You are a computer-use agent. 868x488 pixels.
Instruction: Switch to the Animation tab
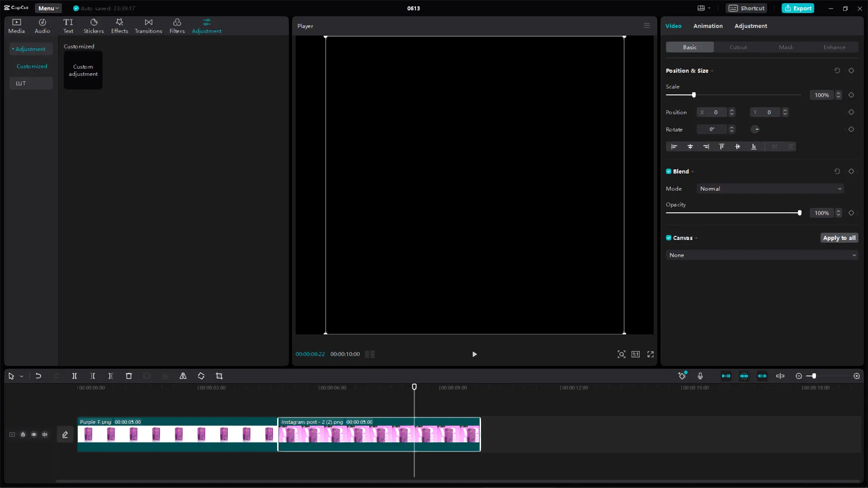tap(708, 26)
